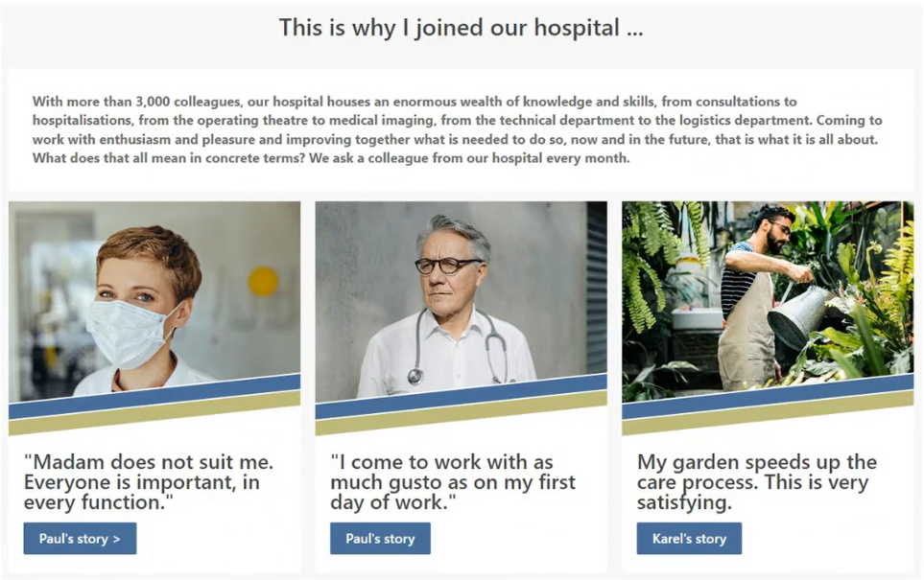Click Paul's story under the gusto quote
The height and width of the screenshot is (580, 924).
tap(380, 538)
